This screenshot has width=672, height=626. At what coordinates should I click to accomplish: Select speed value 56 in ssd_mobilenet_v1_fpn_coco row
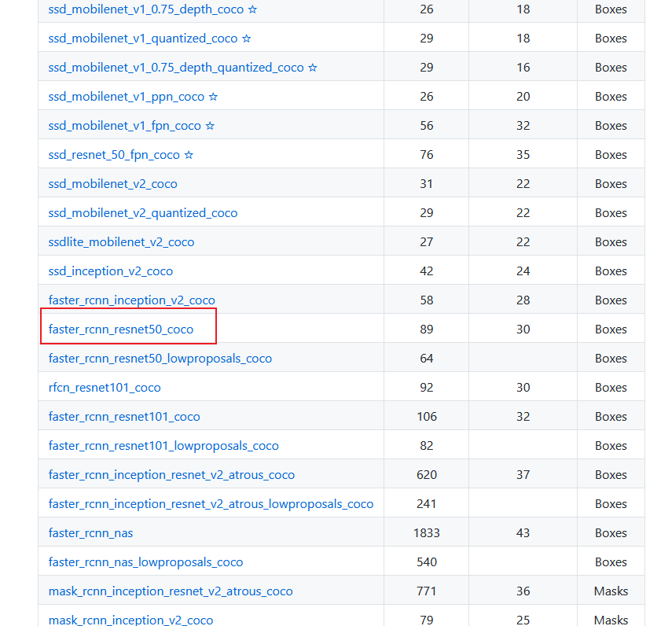[x=427, y=126]
